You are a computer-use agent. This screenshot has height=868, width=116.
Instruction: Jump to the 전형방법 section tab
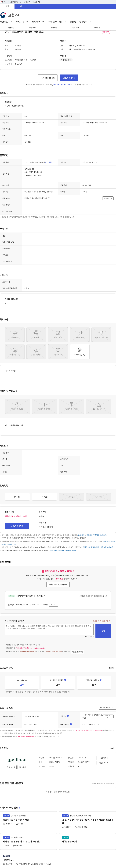[97, 28]
